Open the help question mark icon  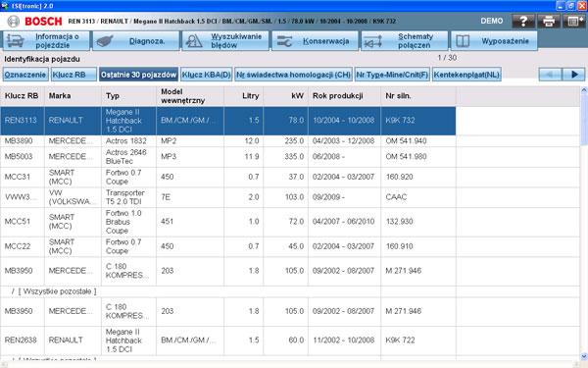tap(523, 21)
